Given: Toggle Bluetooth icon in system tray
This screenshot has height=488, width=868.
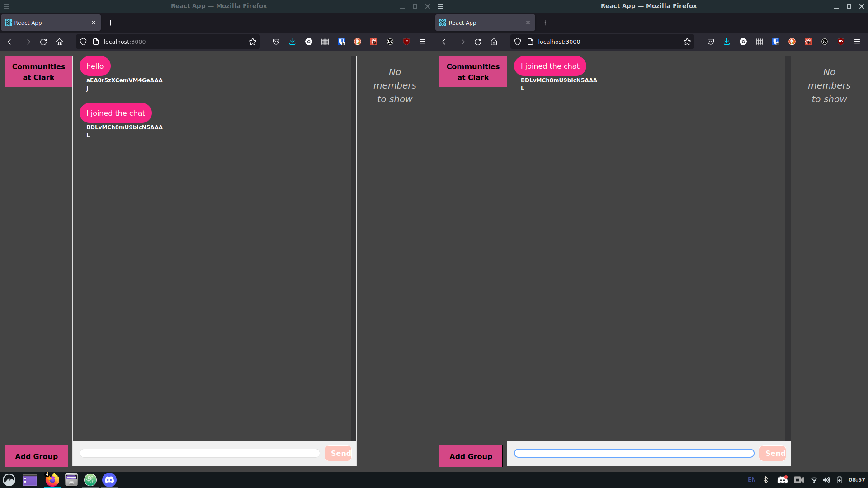Looking at the screenshot, I should point(766,480).
